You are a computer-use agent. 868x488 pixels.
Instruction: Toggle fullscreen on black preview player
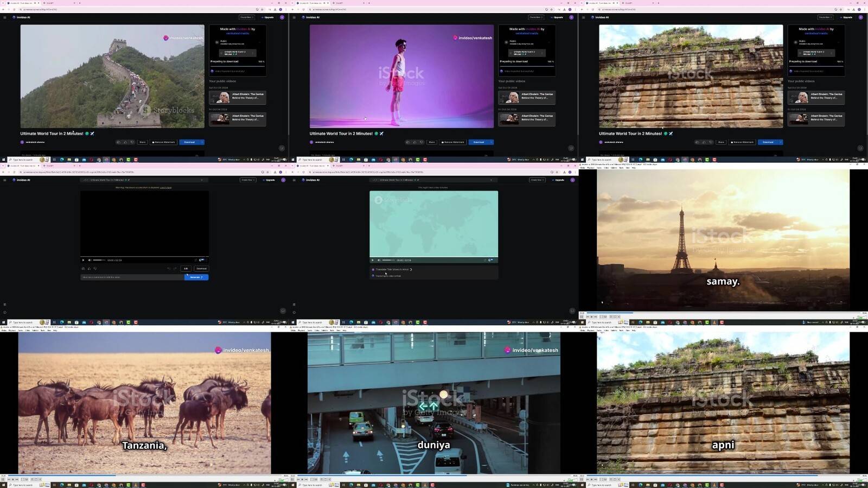[195, 260]
